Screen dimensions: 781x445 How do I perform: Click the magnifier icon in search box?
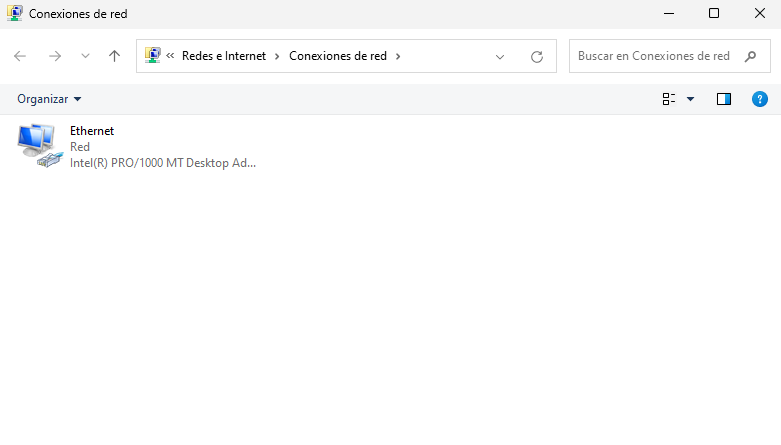coord(751,56)
